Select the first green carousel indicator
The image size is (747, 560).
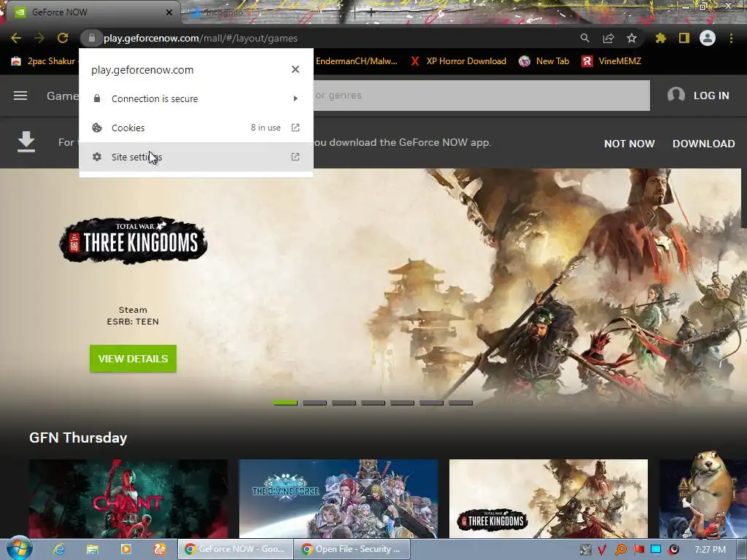pyautogui.click(x=285, y=402)
